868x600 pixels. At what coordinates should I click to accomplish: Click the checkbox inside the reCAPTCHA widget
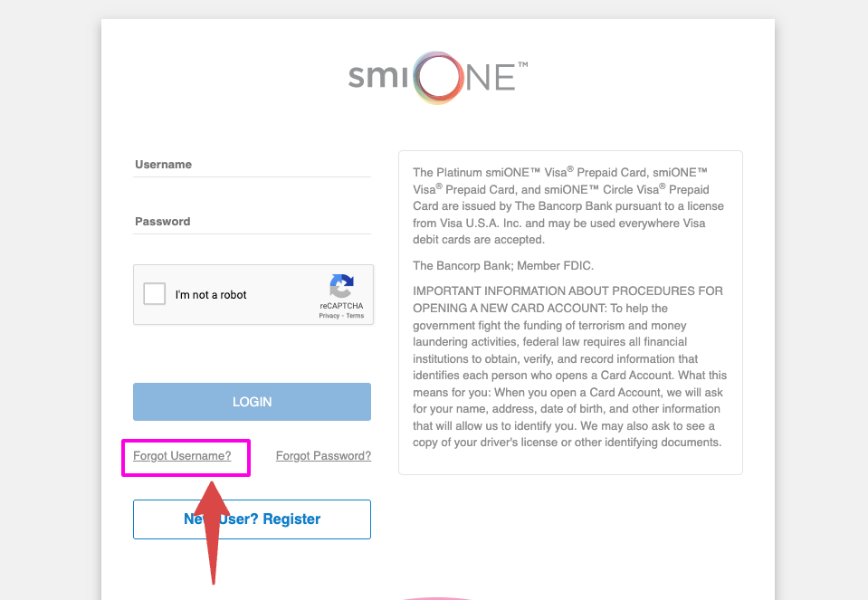(x=154, y=293)
